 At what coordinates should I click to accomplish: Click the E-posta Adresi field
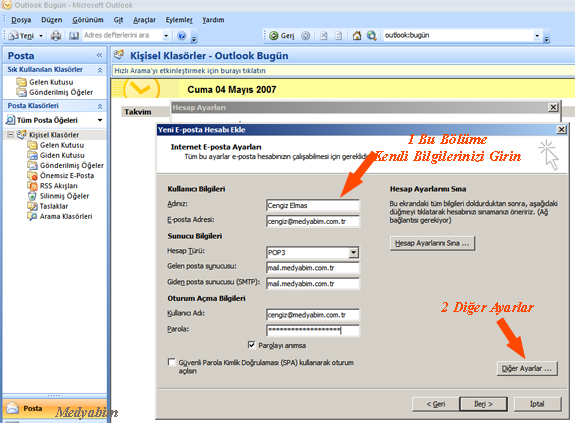(x=313, y=221)
